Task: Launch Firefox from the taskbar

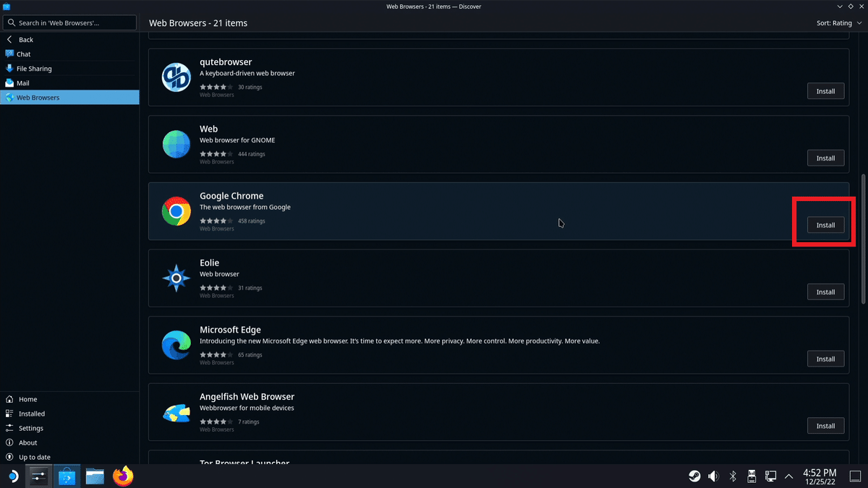Action: tap(124, 476)
